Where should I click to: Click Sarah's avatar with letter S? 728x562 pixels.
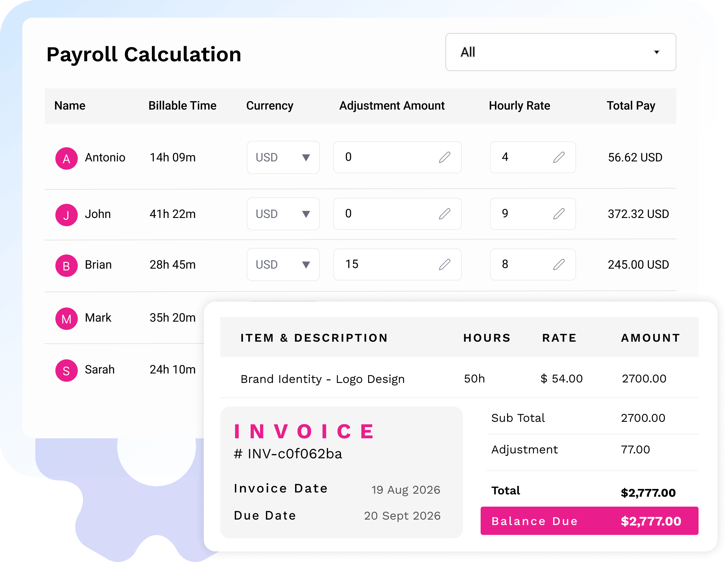(x=66, y=370)
